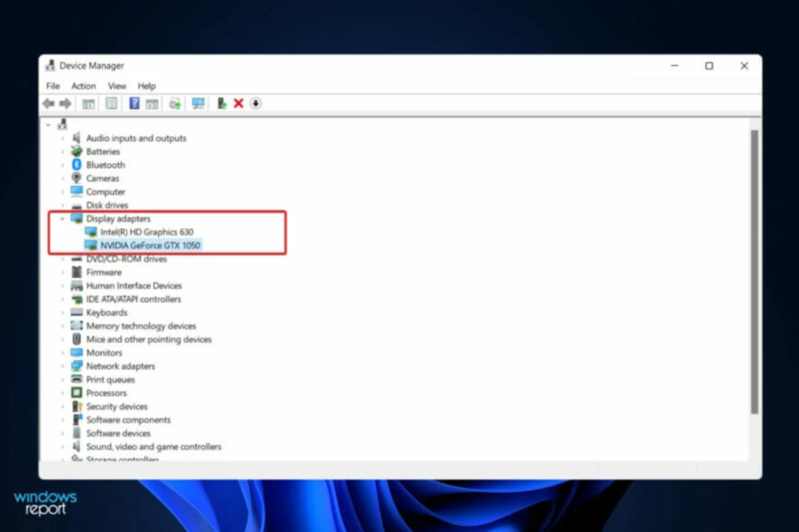Image resolution: width=799 pixels, height=532 pixels.
Task: Click the printer toolbar icon
Action: [175, 104]
